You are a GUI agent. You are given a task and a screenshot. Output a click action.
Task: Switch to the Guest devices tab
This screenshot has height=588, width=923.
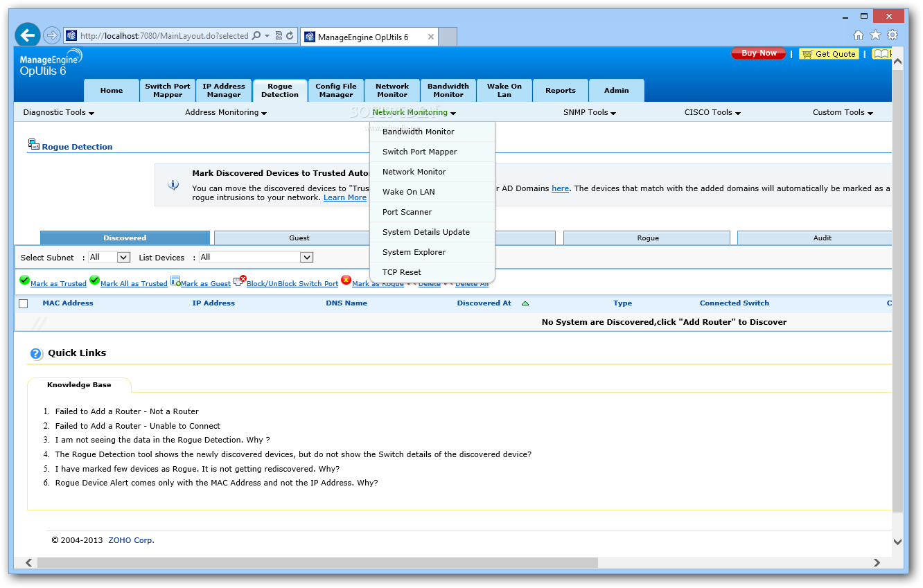pos(299,238)
